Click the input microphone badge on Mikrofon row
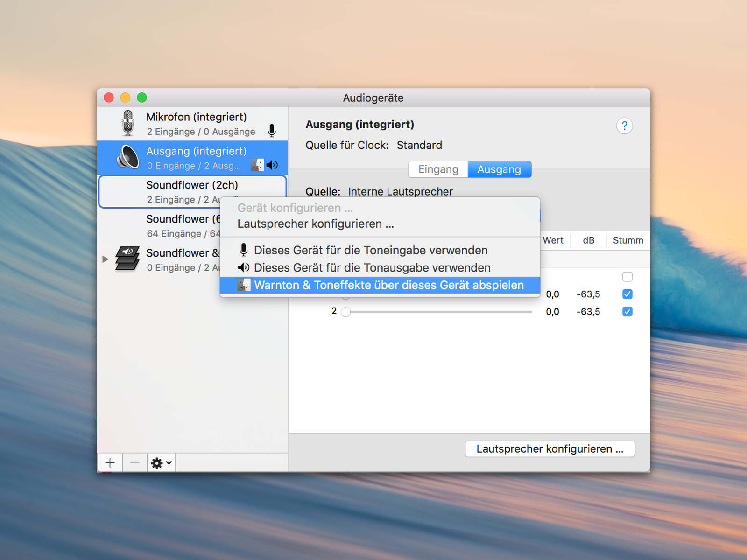The image size is (747, 560). [x=272, y=131]
